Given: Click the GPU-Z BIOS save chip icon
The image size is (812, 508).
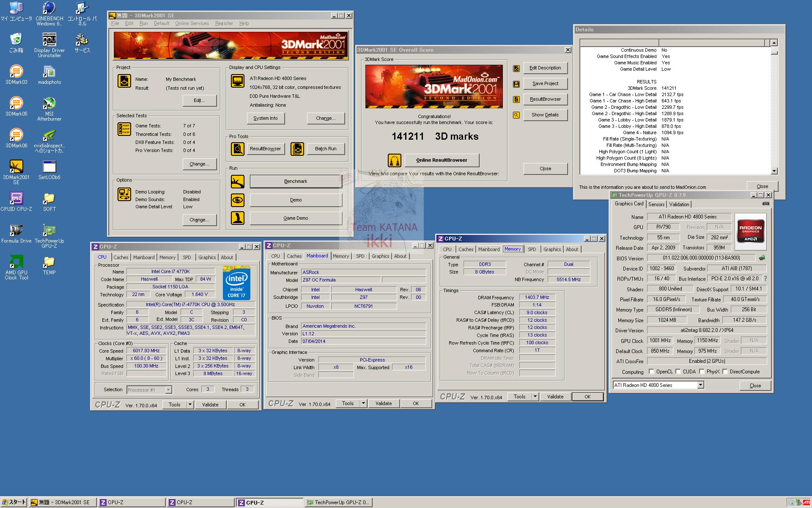Looking at the screenshot, I should (x=762, y=257).
